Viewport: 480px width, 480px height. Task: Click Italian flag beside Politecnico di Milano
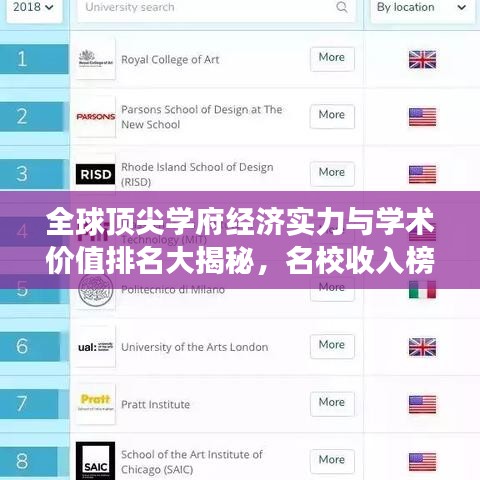[422, 289]
